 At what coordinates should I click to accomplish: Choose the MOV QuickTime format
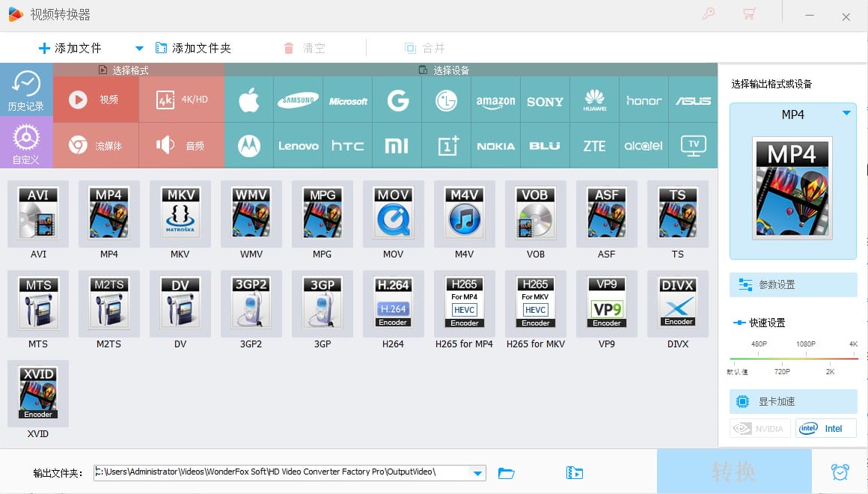click(x=393, y=214)
